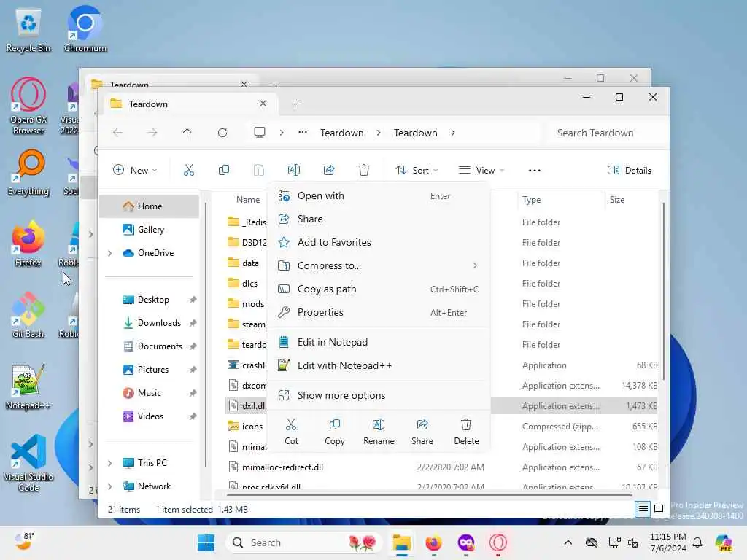Open Visual Studio Code desktop icon
This screenshot has width=747, height=560.
point(28,463)
